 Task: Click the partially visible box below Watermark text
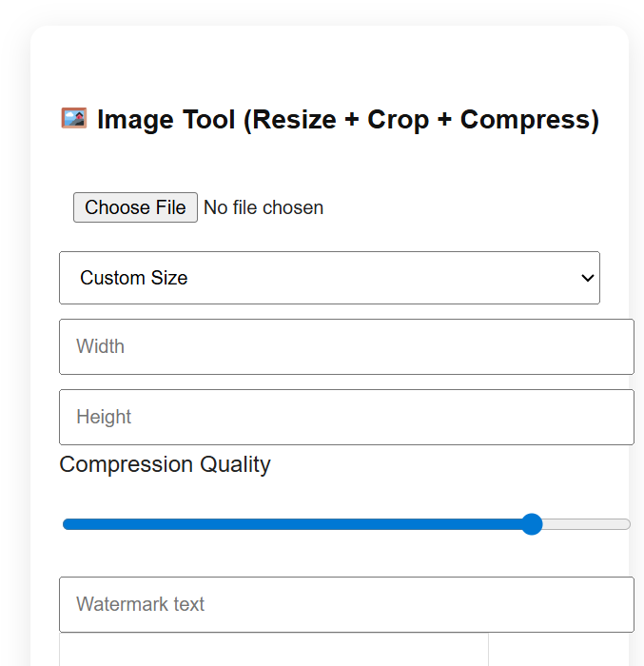pos(274,650)
